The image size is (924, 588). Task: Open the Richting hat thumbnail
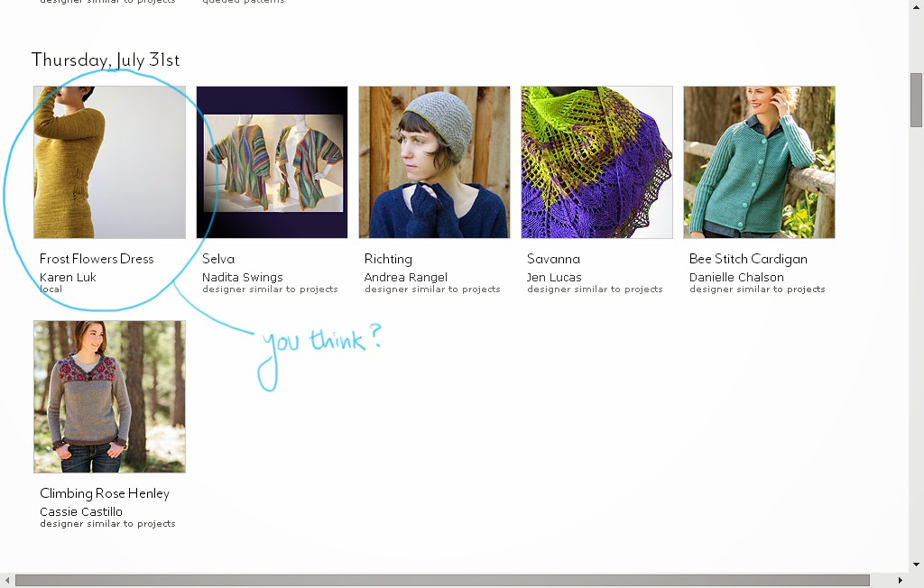point(434,162)
